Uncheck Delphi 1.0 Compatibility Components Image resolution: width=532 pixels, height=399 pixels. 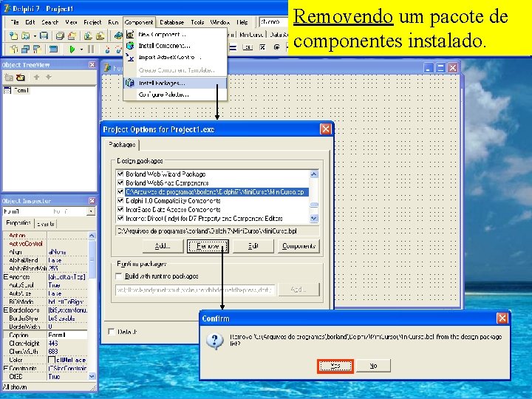(120, 200)
